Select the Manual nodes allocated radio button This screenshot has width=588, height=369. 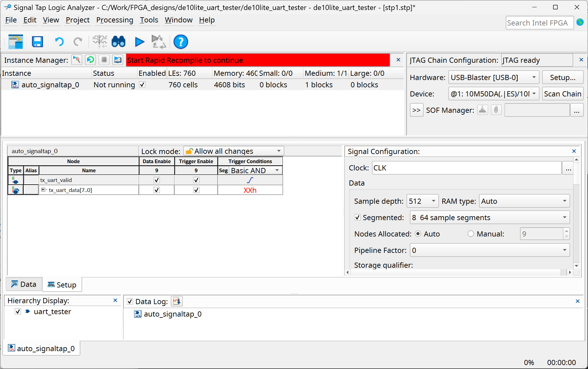(x=471, y=234)
